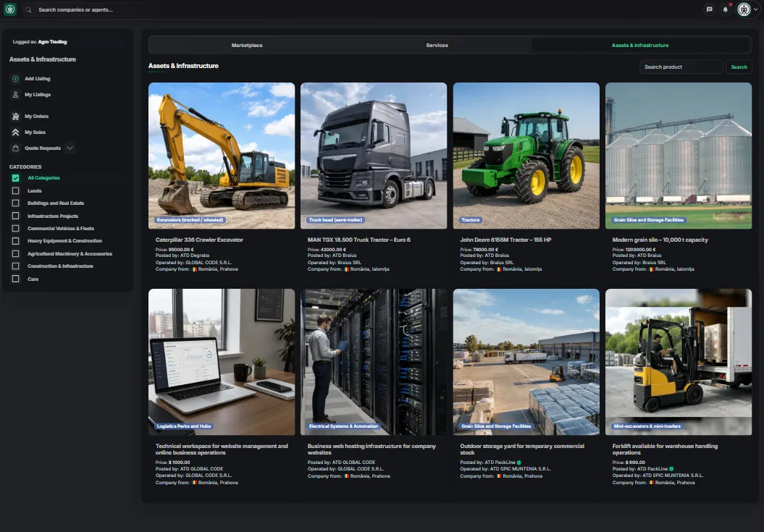Open My Listings in the sidebar
The height and width of the screenshot is (532, 764).
[x=38, y=95]
